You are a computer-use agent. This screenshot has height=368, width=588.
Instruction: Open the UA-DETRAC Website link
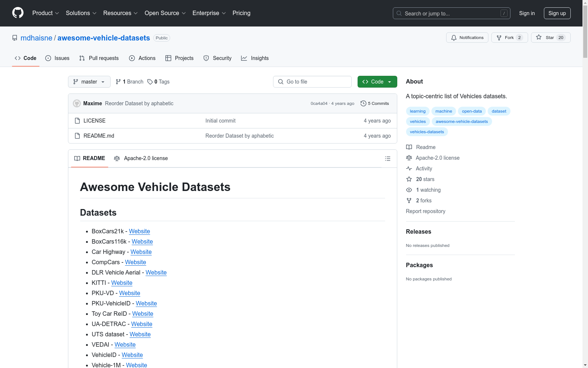(142, 324)
